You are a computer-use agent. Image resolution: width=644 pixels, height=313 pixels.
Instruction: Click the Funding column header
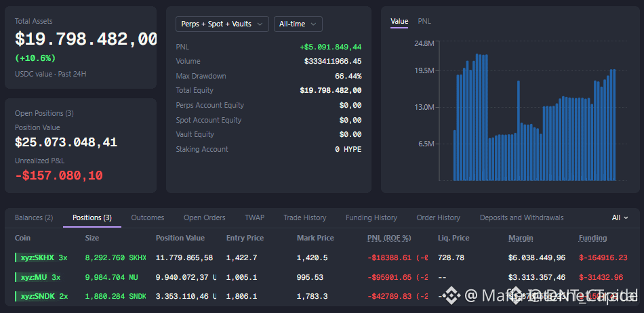tap(592, 238)
